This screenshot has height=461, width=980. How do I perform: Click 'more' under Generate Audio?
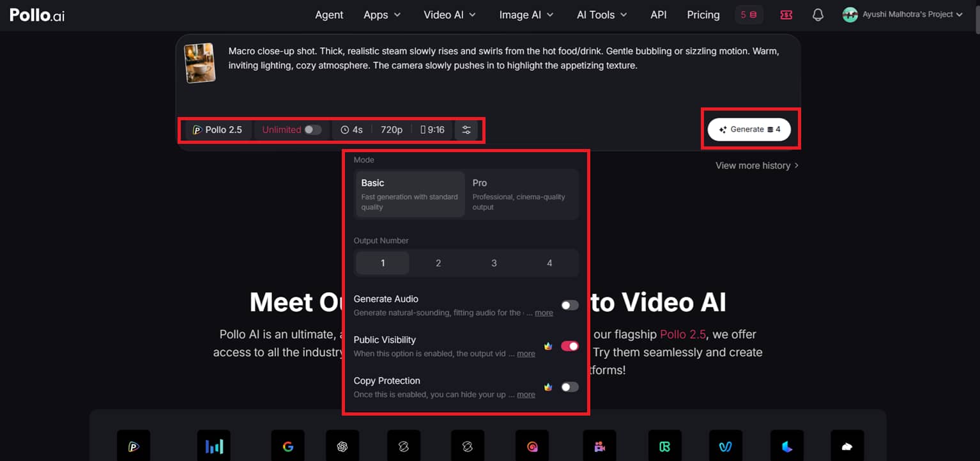[544, 313]
